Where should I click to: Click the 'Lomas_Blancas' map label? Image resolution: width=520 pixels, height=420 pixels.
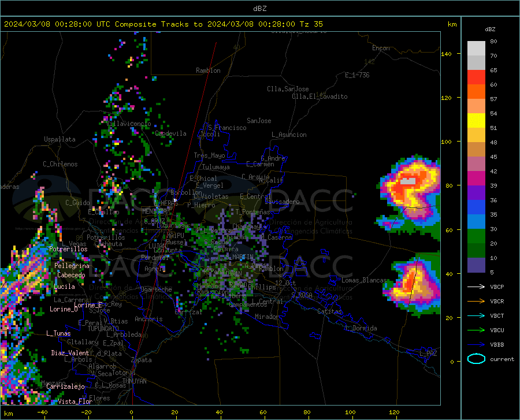coord(364,280)
